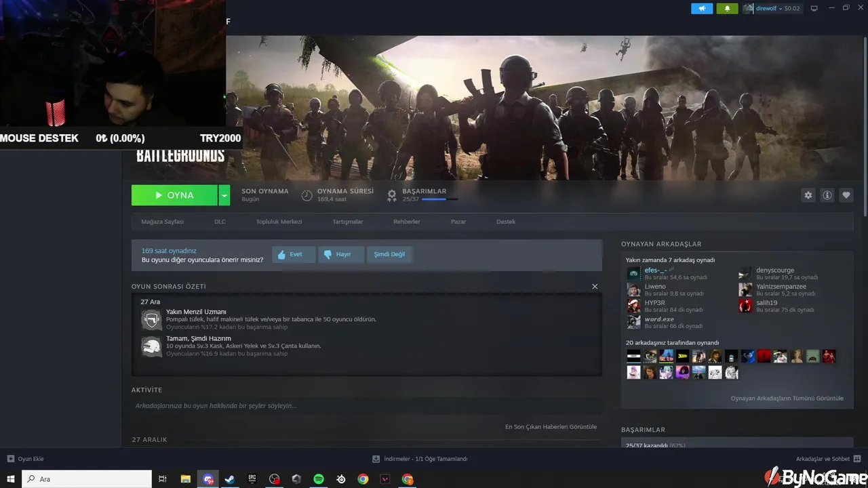Click the game info icon
The height and width of the screenshot is (488, 868).
coord(827,195)
